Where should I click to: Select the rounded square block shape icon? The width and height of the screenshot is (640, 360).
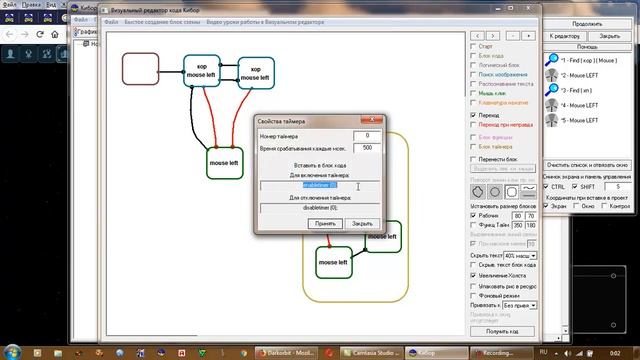(x=511, y=191)
